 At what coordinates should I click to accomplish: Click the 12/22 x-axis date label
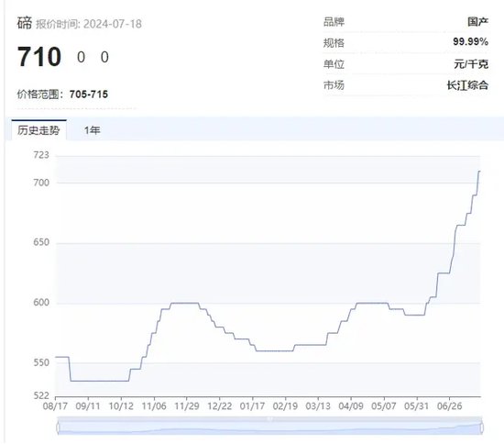pos(220,406)
